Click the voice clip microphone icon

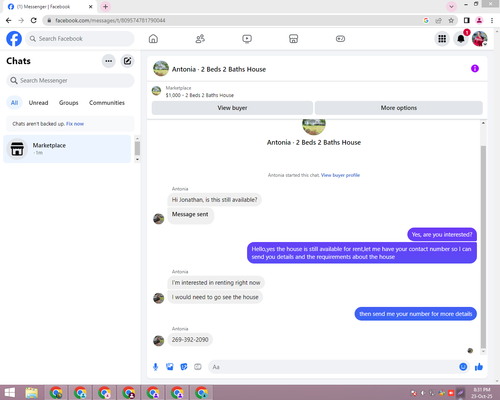point(155,367)
